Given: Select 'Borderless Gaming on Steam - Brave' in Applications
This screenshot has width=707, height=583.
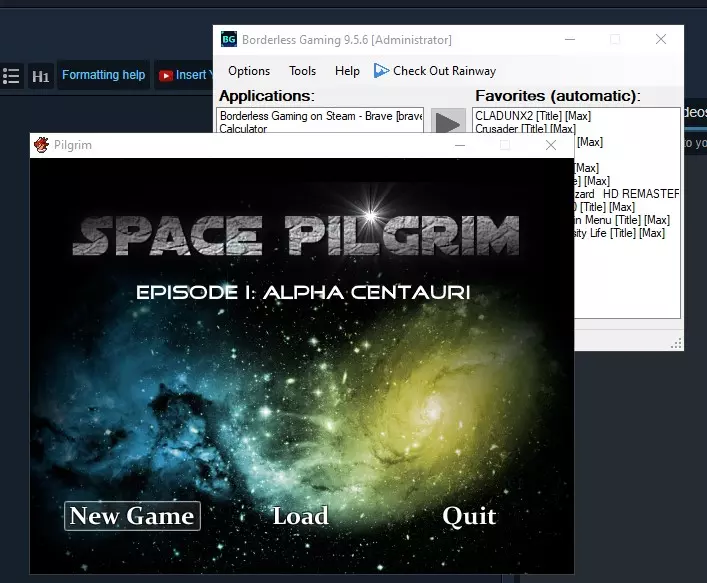Looking at the screenshot, I should [320, 116].
